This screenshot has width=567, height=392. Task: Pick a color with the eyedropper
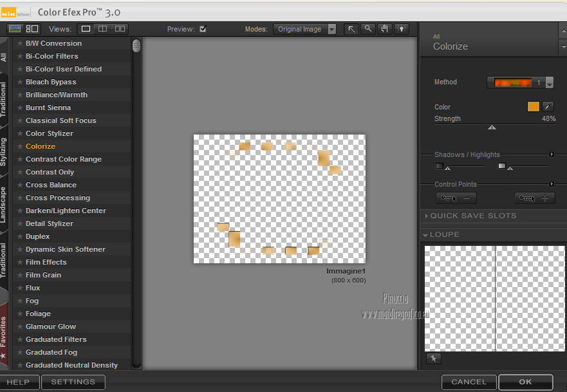pyautogui.click(x=548, y=106)
